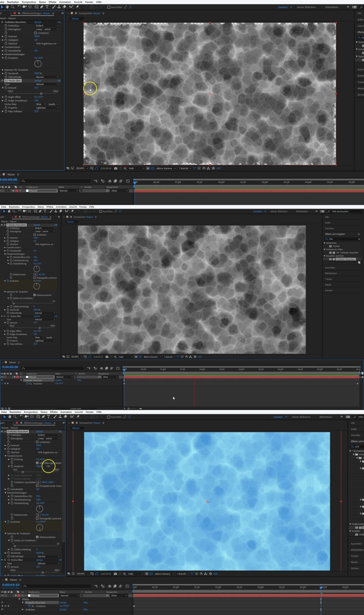Click the Info link of the Einfärben row

tap(86, 610)
